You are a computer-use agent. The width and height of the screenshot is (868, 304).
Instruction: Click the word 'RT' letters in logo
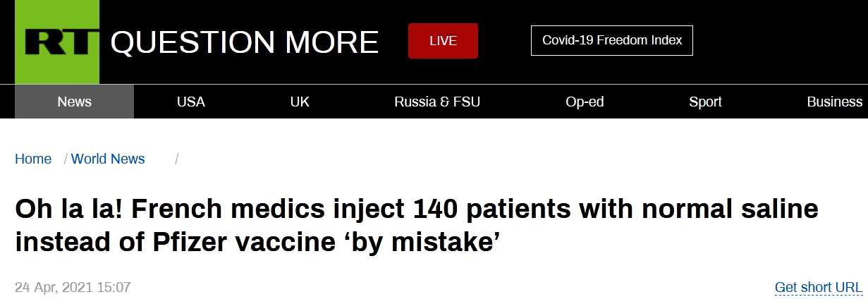click(58, 43)
